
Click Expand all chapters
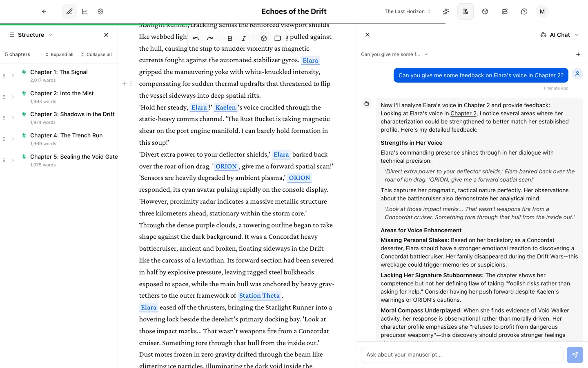pyautogui.click(x=59, y=54)
